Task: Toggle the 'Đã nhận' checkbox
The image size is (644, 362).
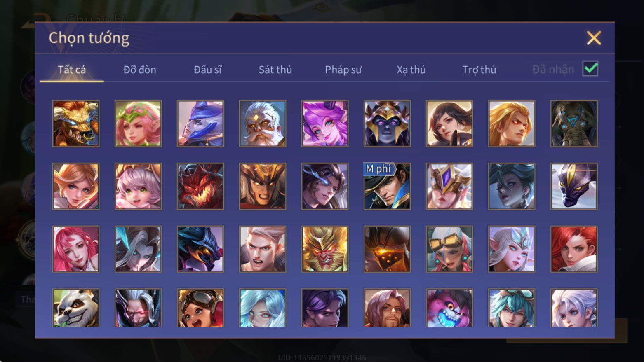Action: coord(590,69)
